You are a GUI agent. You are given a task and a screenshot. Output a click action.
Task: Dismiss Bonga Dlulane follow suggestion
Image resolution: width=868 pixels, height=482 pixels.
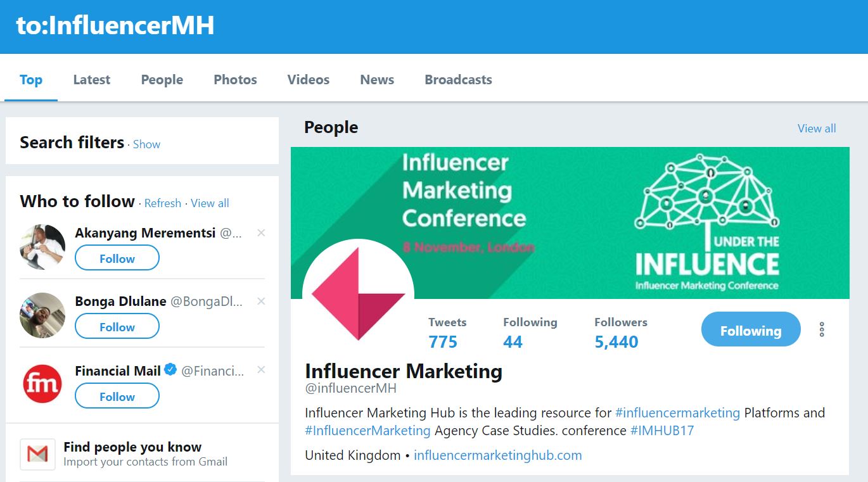(261, 301)
